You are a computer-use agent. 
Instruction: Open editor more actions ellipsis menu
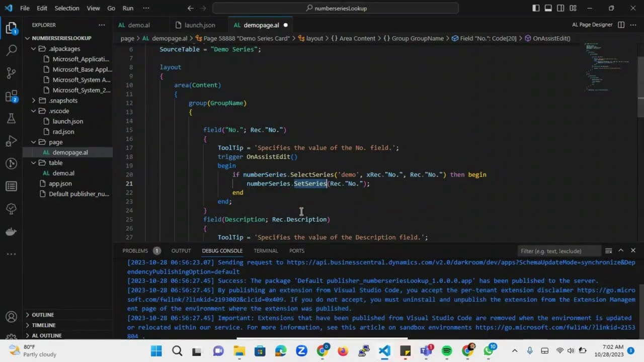point(633,25)
